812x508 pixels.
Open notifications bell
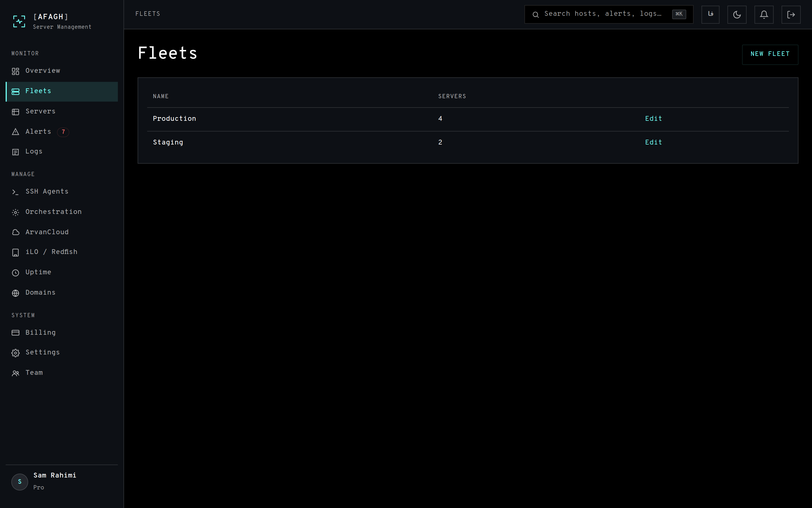pos(764,14)
